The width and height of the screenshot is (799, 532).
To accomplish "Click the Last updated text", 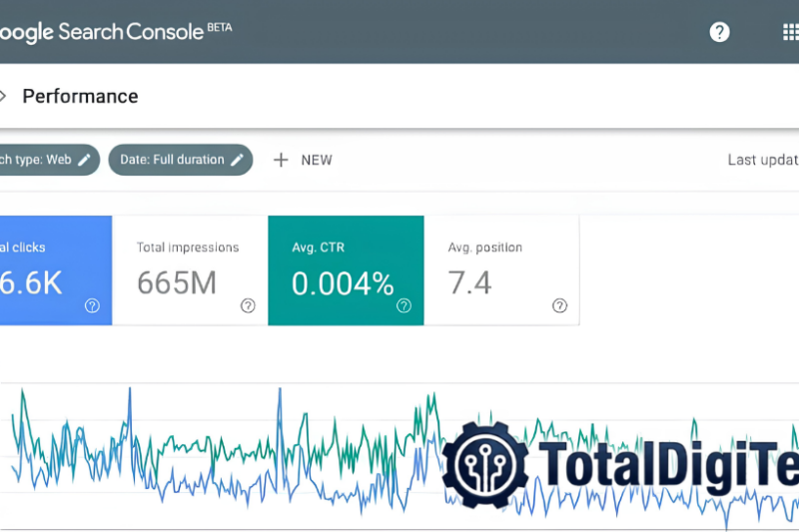I will pos(763,160).
